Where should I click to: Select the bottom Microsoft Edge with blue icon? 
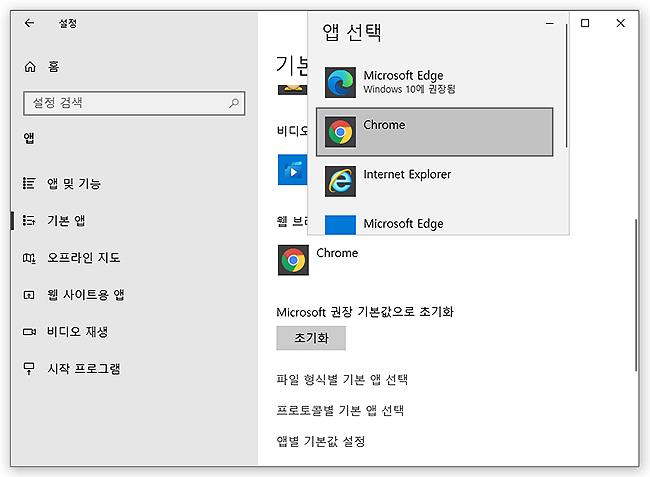tap(434, 223)
